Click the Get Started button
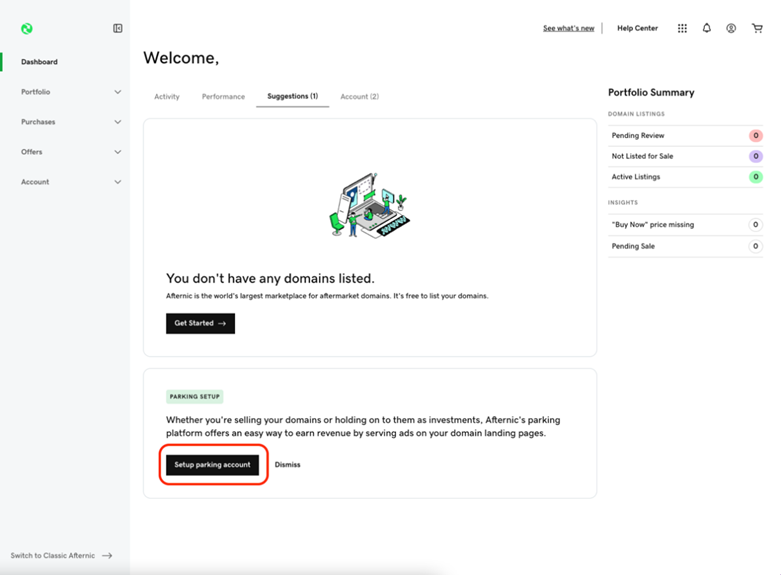 click(x=200, y=323)
